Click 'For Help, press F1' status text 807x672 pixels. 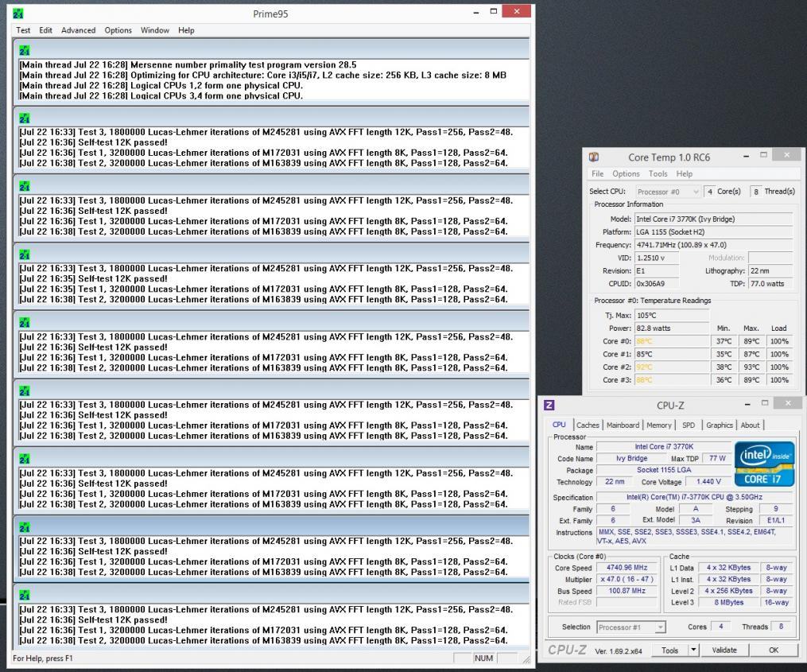pos(43,658)
